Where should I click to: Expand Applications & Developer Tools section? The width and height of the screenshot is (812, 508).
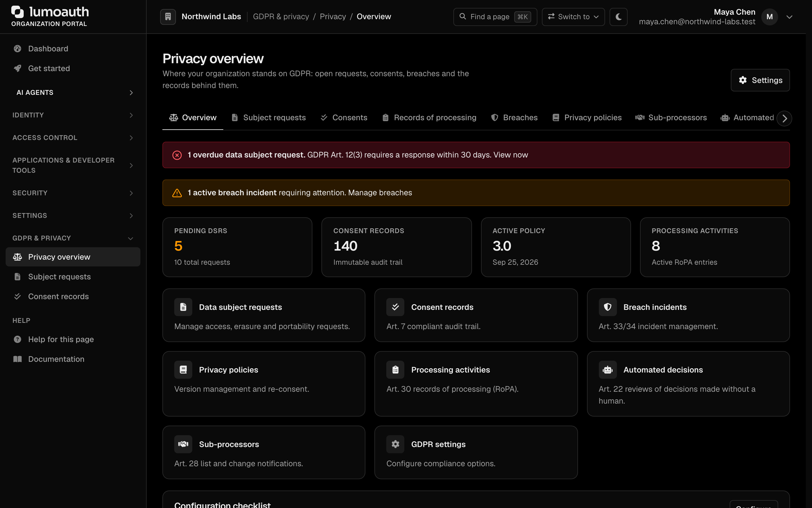pyautogui.click(x=73, y=165)
